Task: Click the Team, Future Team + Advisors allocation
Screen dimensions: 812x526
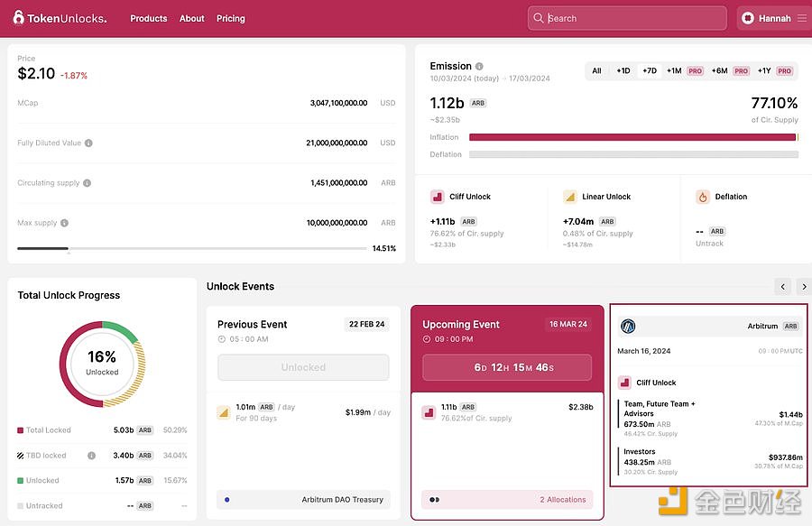Action: point(710,419)
